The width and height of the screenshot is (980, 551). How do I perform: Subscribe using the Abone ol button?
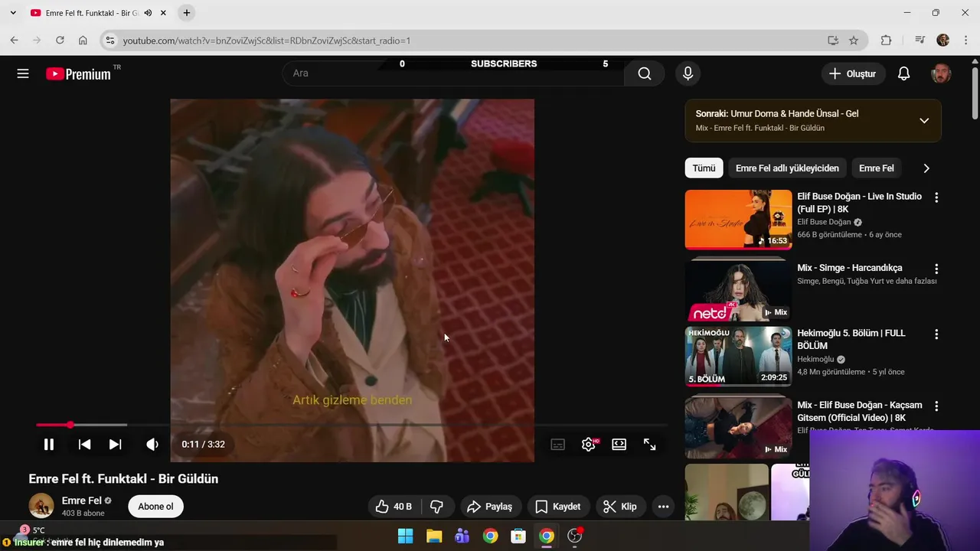(x=155, y=507)
